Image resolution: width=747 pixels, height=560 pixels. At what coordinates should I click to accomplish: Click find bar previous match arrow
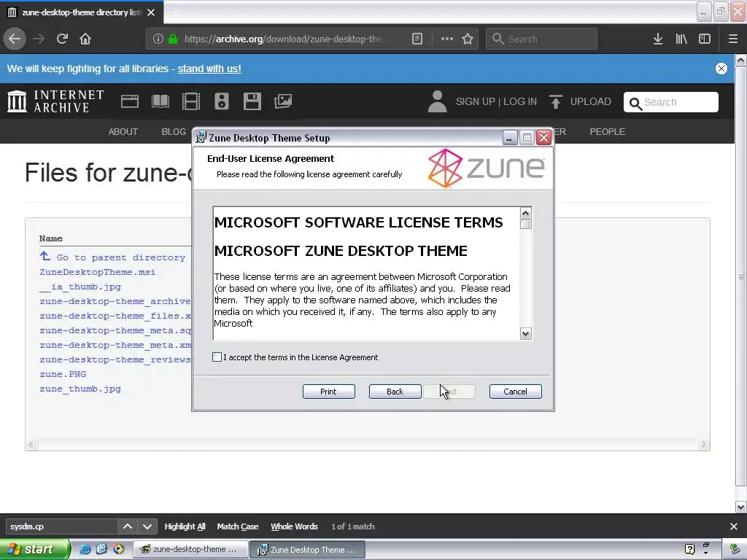click(127, 526)
